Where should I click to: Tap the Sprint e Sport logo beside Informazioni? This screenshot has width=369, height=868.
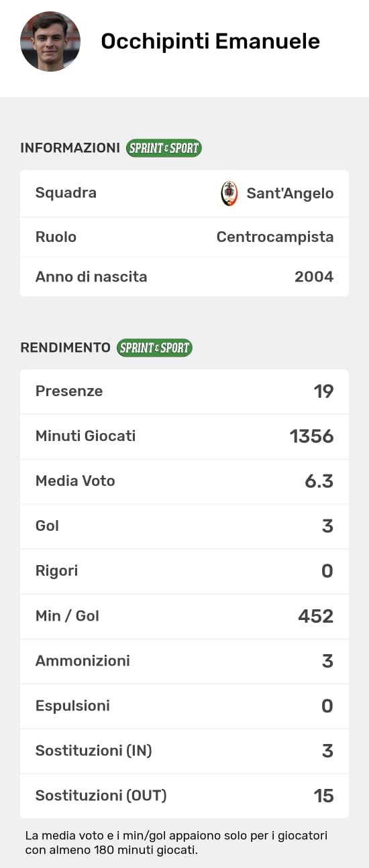(164, 148)
